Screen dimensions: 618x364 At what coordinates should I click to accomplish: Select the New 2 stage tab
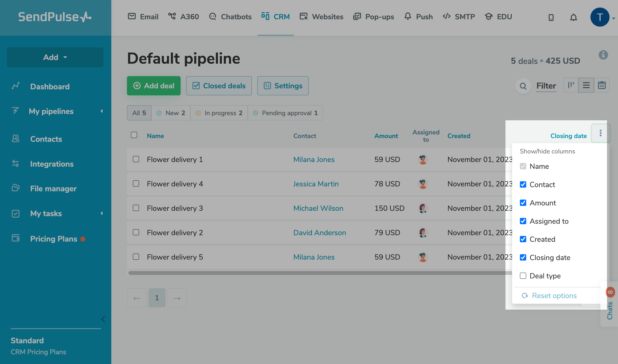171,113
